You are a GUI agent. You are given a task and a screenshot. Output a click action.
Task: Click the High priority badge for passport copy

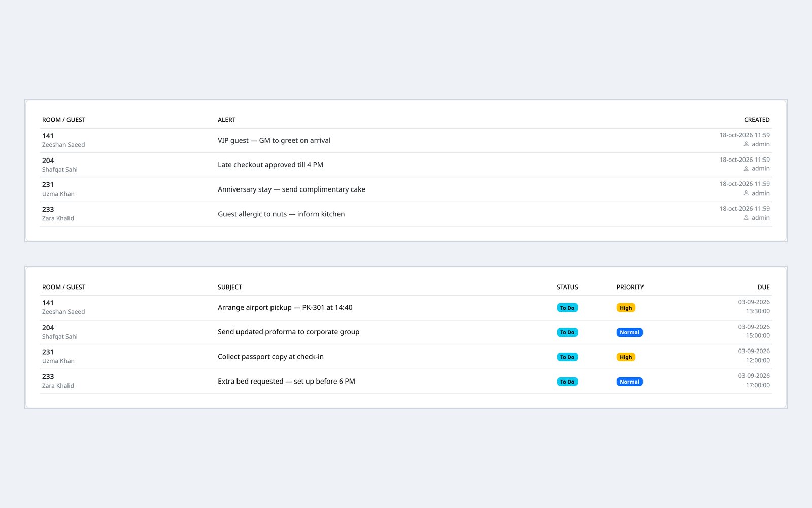coord(626,357)
